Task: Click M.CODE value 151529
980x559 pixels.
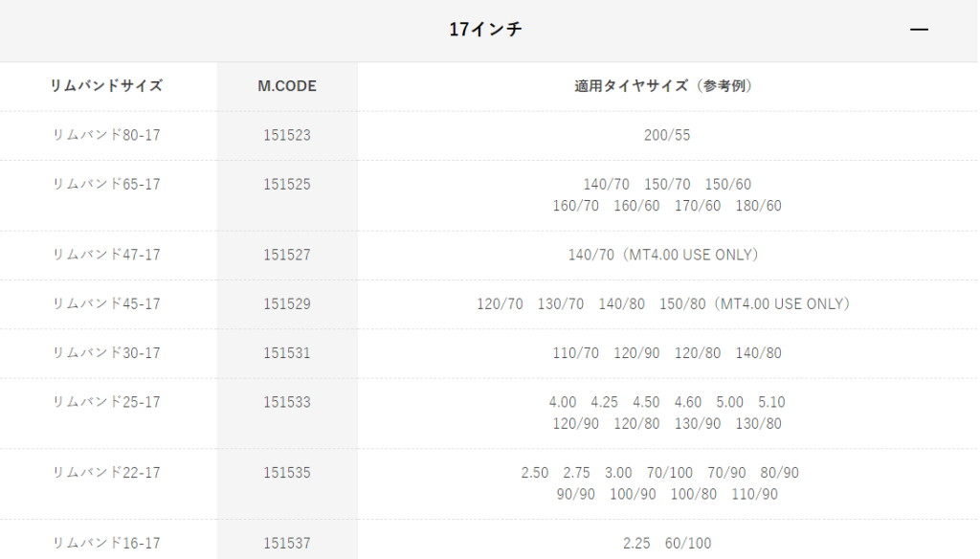Action: (287, 303)
